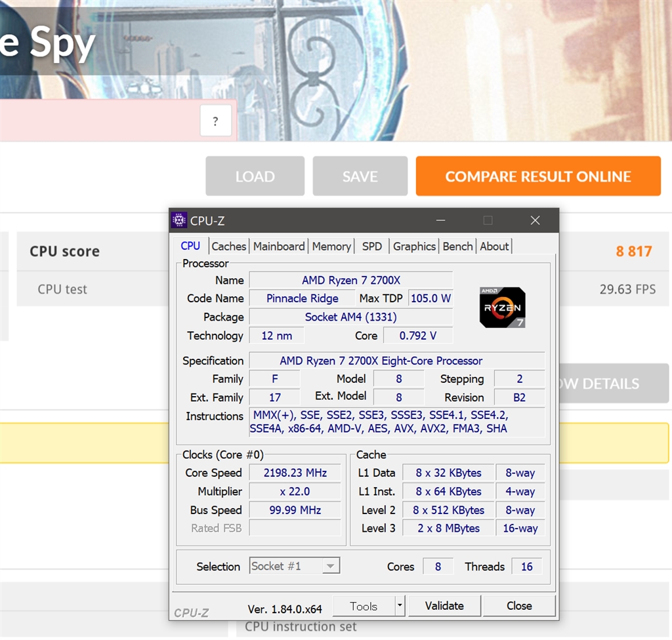Open the Caches tab

229,247
